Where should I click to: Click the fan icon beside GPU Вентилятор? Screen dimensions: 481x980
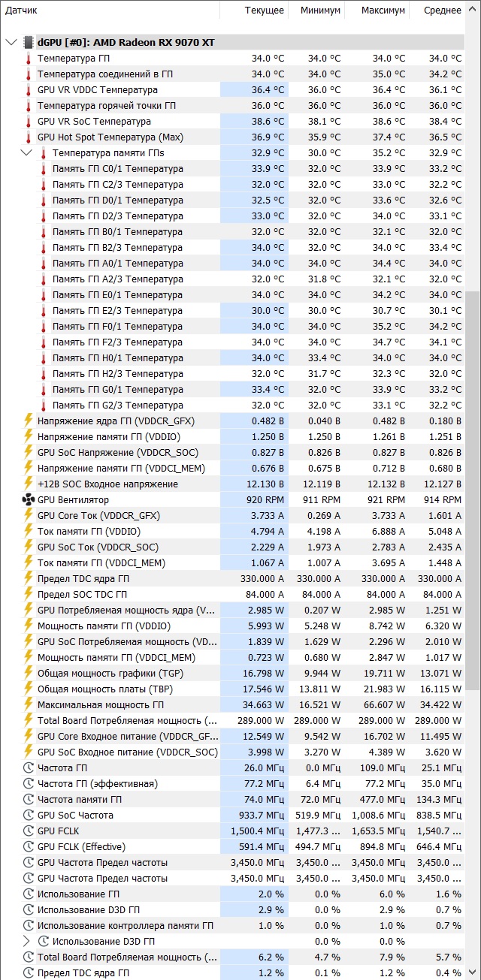coord(29,500)
